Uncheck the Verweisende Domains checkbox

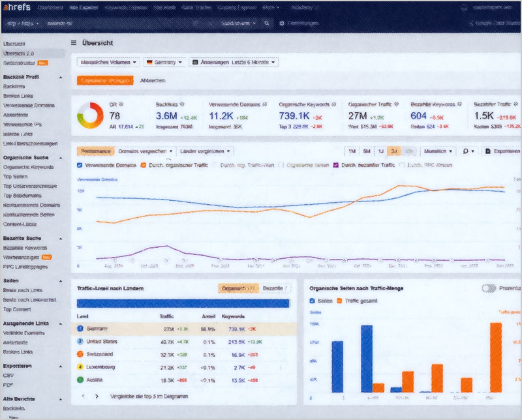[x=80, y=165]
